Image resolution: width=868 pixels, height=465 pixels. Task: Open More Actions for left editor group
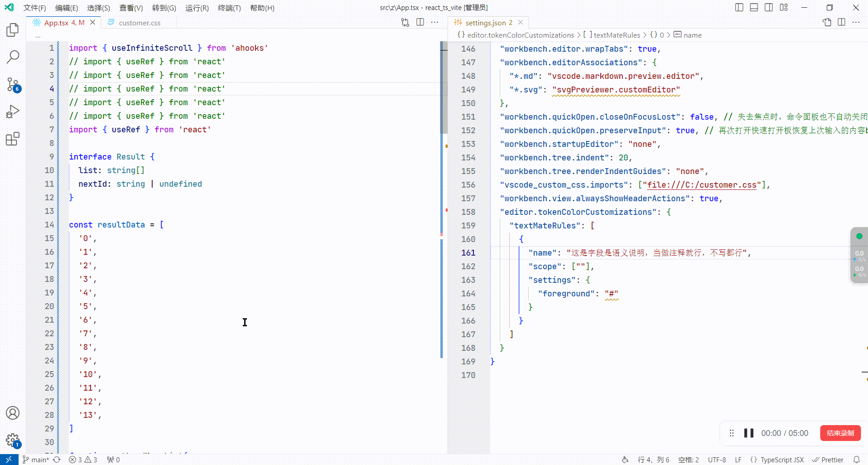[434, 22]
